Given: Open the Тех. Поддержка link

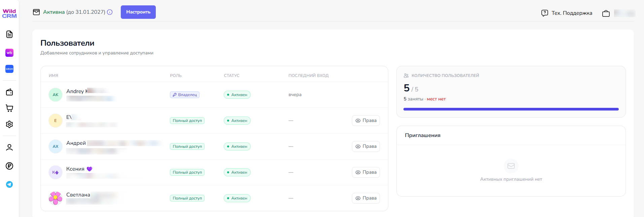Looking at the screenshot, I should [x=572, y=13].
